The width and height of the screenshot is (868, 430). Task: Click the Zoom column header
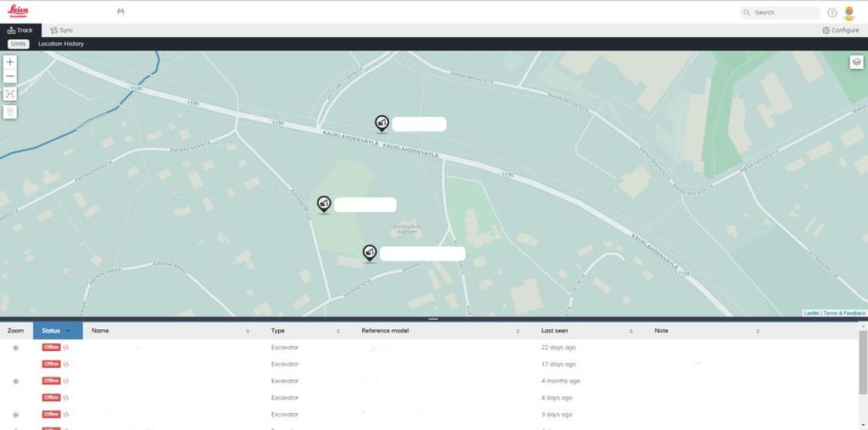[15, 331]
